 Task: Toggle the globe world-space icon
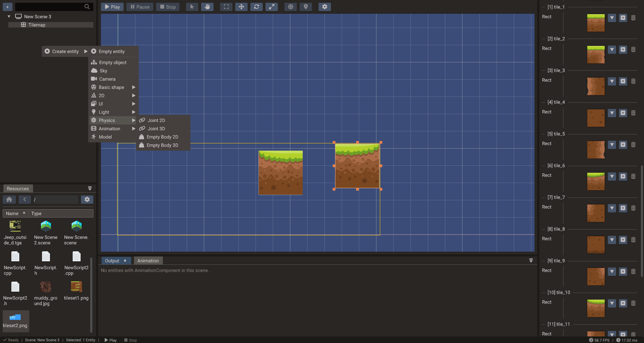click(x=291, y=7)
